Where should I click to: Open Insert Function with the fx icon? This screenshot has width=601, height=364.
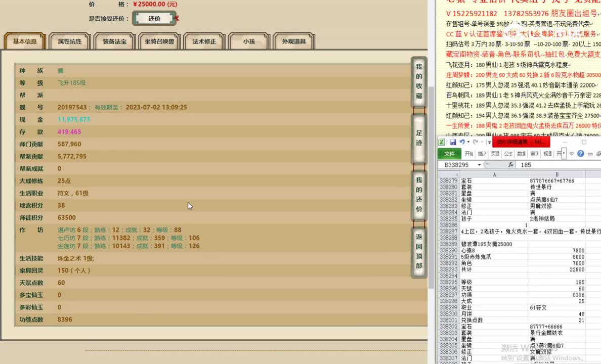(x=510, y=165)
